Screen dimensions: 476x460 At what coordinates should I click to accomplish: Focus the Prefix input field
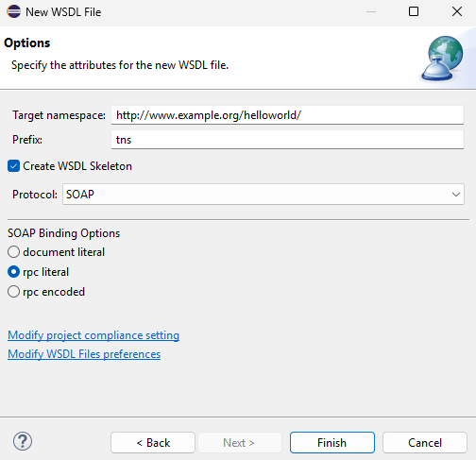pos(287,140)
